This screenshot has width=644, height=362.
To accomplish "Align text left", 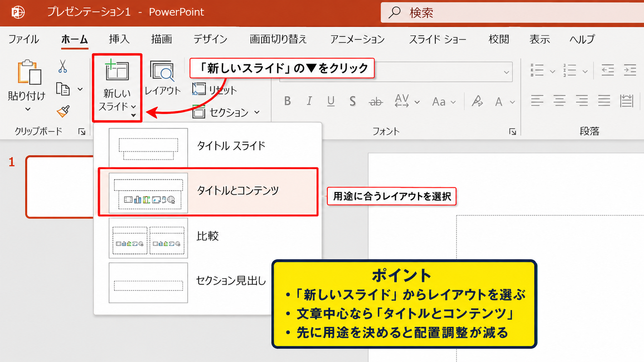I will click(537, 101).
